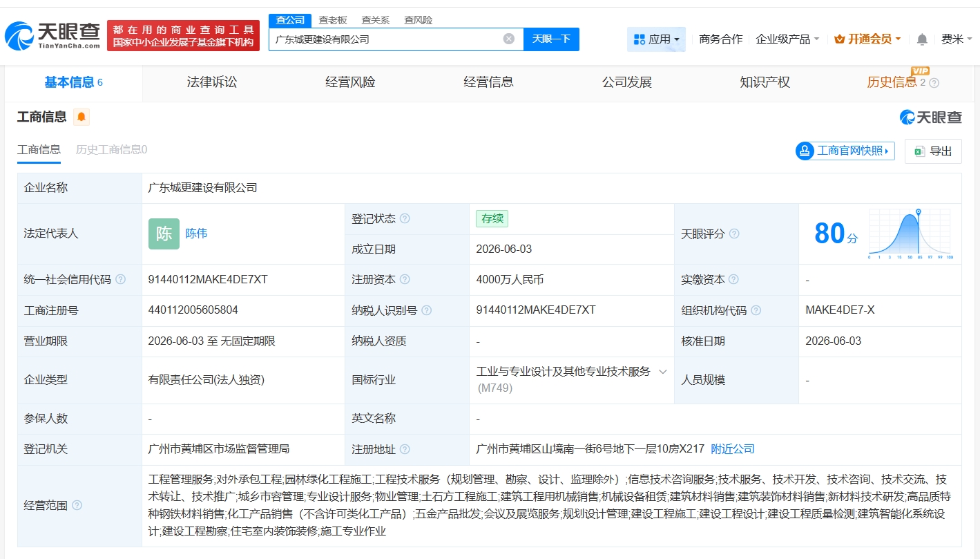Click the notification bell icon in header
The height and width of the screenshot is (559, 980).
922,39
